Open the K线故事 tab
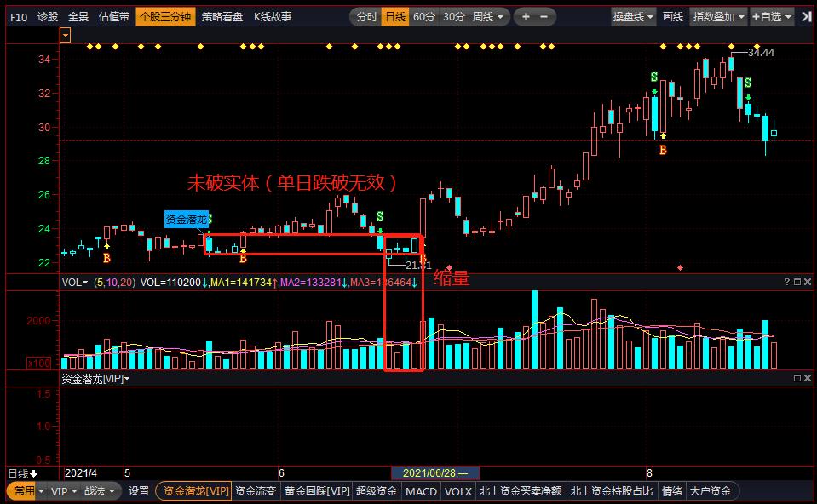 pyautogui.click(x=273, y=16)
